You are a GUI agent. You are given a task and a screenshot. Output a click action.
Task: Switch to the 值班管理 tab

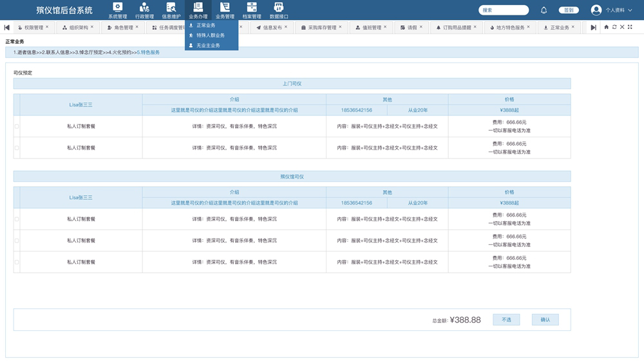pyautogui.click(x=372, y=28)
